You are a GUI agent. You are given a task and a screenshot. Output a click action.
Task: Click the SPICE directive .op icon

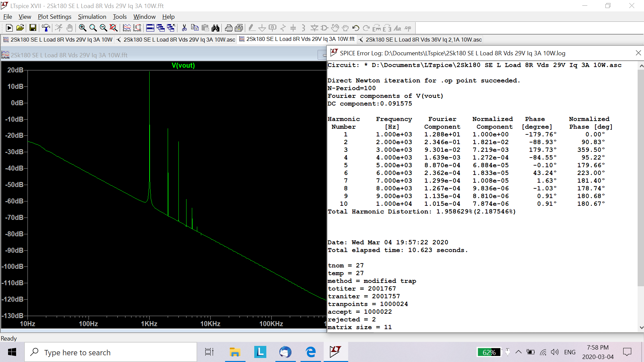[x=408, y=28]
